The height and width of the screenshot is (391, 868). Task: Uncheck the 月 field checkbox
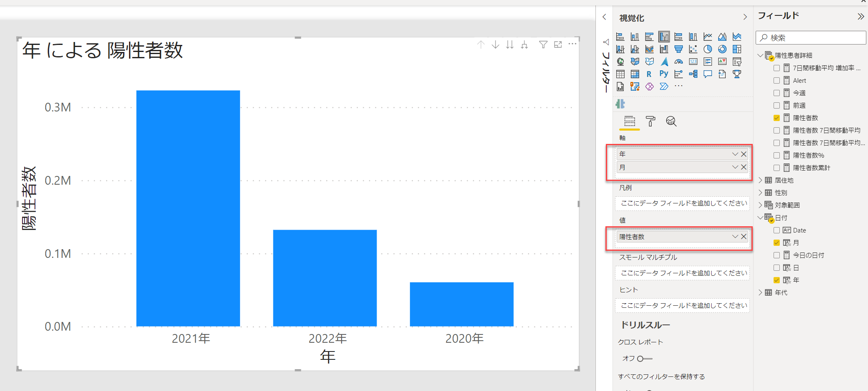coord(776,243)
